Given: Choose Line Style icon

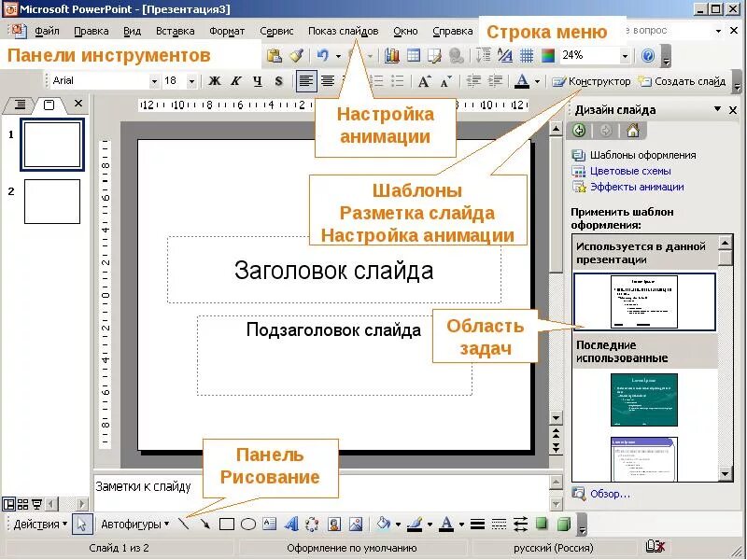Looking at the screenshot, I should [x=477, y=525].
